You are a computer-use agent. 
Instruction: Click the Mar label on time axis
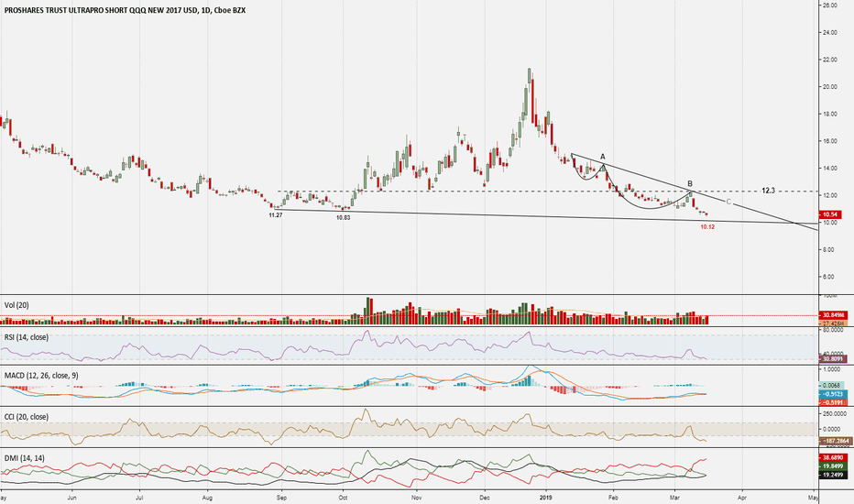(674, 498)
